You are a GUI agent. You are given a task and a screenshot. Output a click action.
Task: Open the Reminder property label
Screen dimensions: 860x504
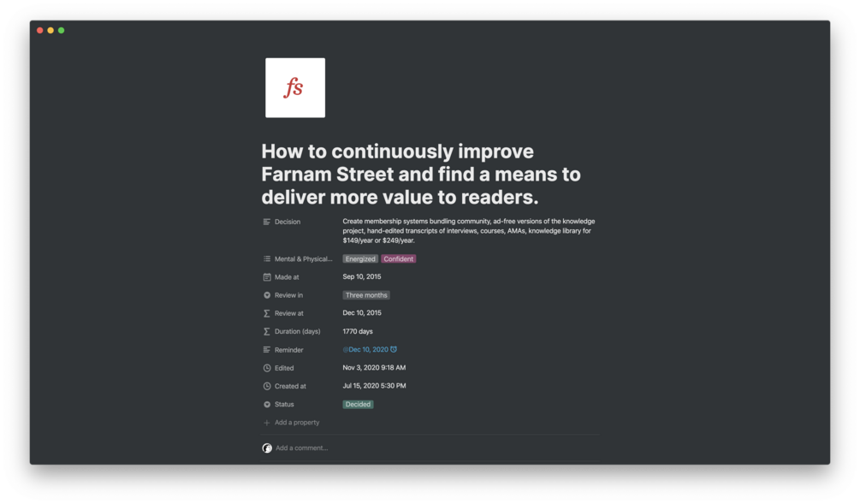pos(289,350)
